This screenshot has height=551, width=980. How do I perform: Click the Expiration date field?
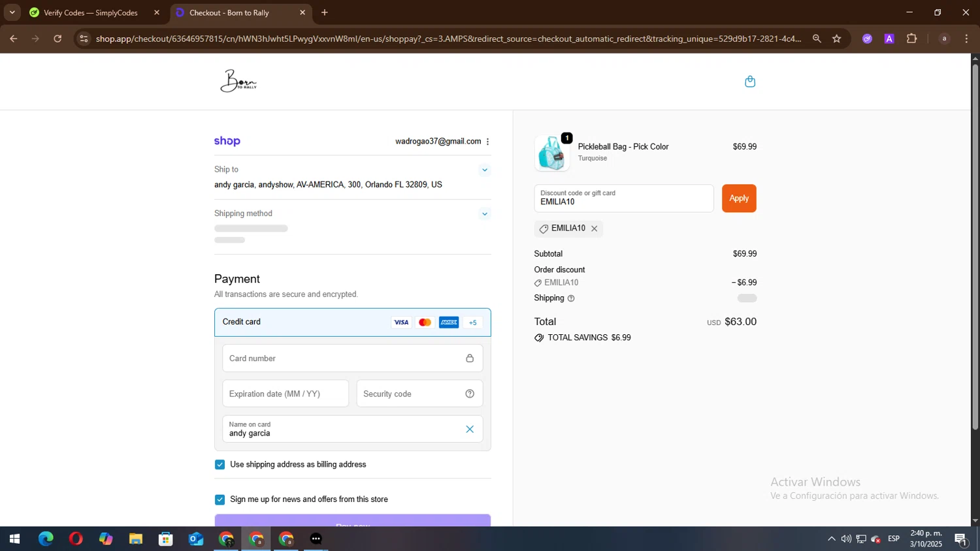point(286,394)
